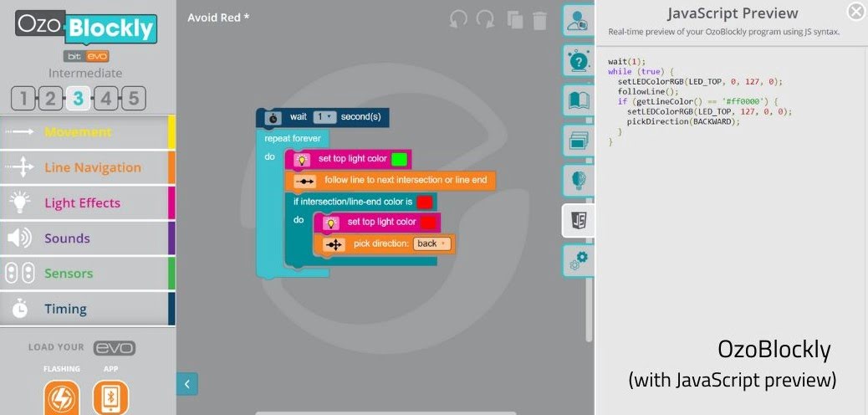Click the Flashing load button

(61, 397)
